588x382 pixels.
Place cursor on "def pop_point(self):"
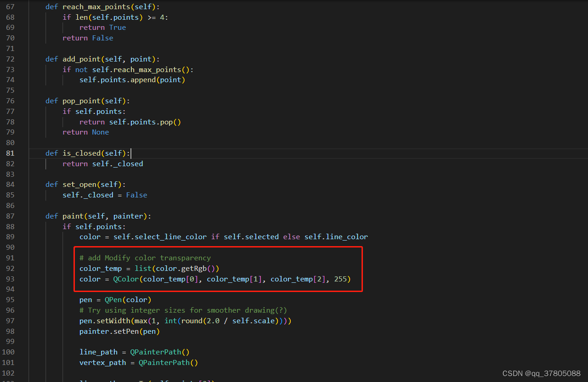[x=88, y=101]
